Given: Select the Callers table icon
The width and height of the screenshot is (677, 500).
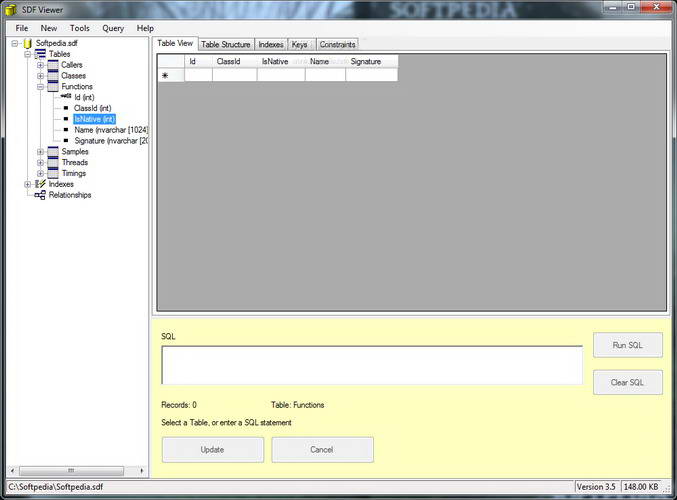Looking at the screenshot, I should 53,65.
